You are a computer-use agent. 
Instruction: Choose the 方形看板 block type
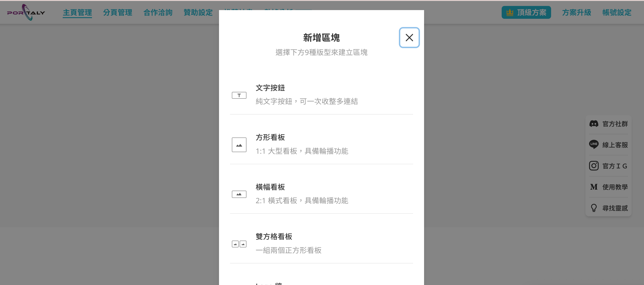pyautogui.click(x=321, y=144)
